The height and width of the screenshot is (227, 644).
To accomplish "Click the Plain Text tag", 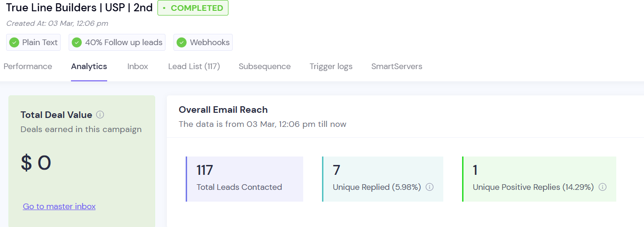I will coord(33,42).
